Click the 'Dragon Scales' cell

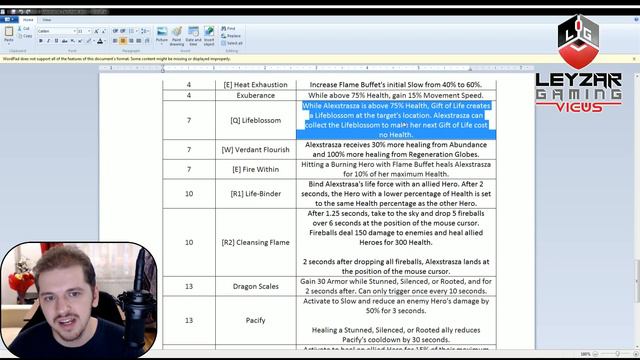pyautogui.click(x=256, y=287)
